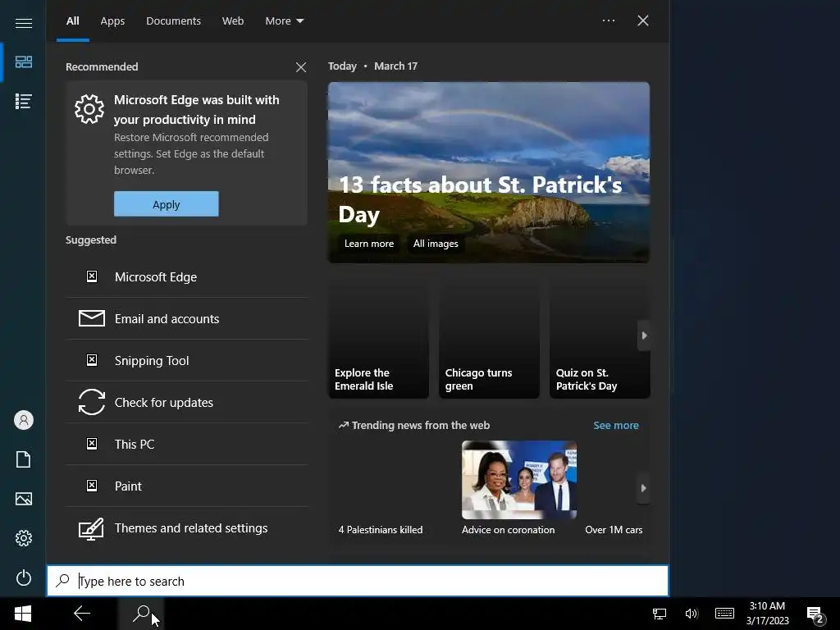This screenshot has height=630, width=840.
Task: Switch to the All tab
Action: coord(73,21)
